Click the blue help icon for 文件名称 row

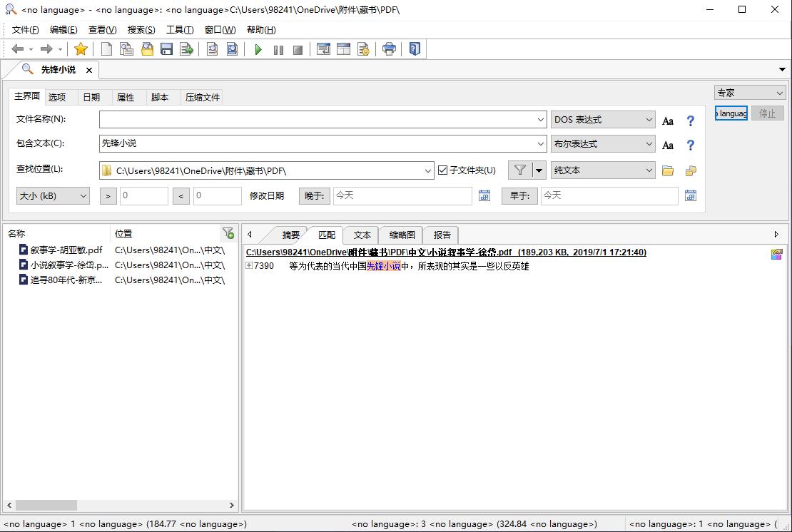tap(690, 121)
